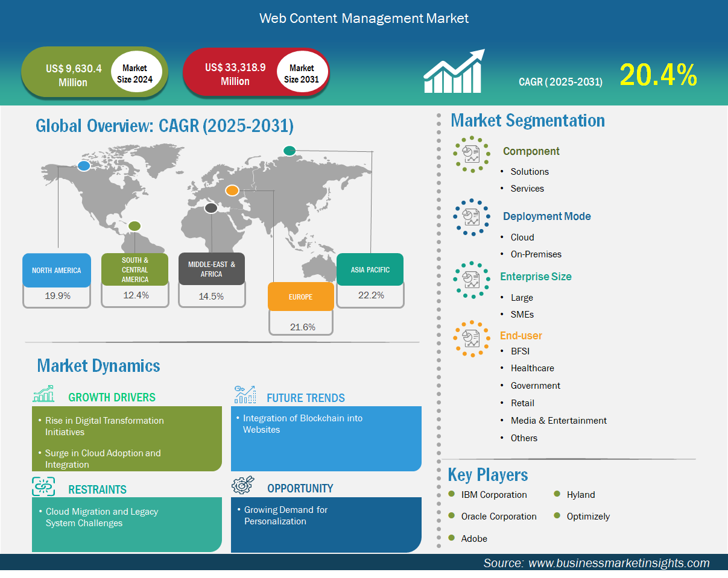Open the www.businessmarketinsights.com source link
Screen dimensions: 728x578
[619, 563]
